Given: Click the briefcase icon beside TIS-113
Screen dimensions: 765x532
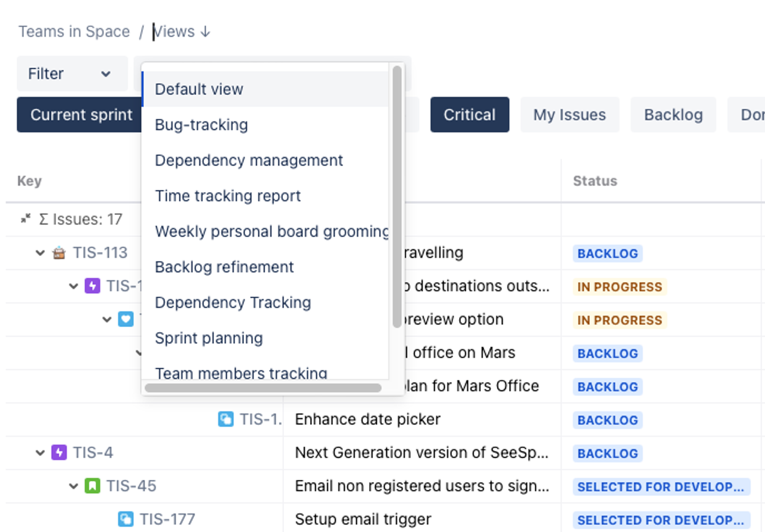Looking at the screenshot, I should (x=59, y=253).
